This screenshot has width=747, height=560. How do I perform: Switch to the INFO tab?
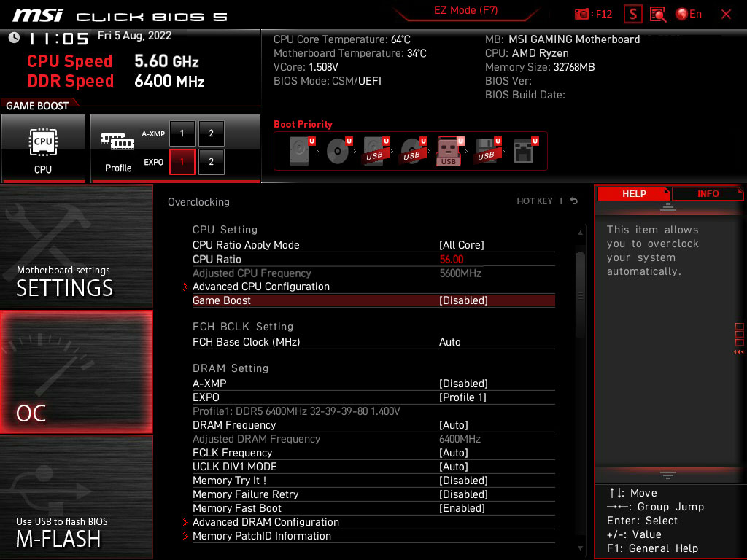tap(708, 193)
